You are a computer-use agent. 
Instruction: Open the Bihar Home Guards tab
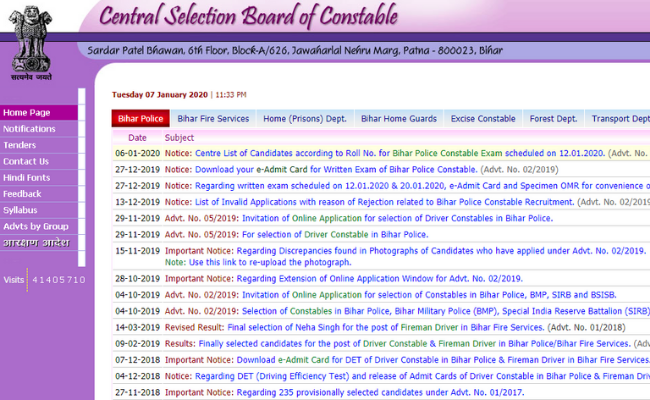click(x=398, y=119)
